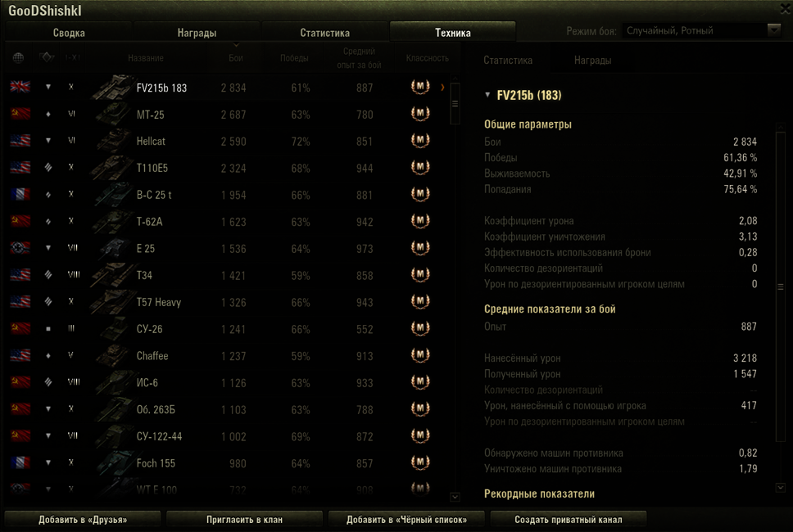This screenshot has width=793, height=532.
Task: Click the French flag on Foch 155 row
Action: (20, 462)
